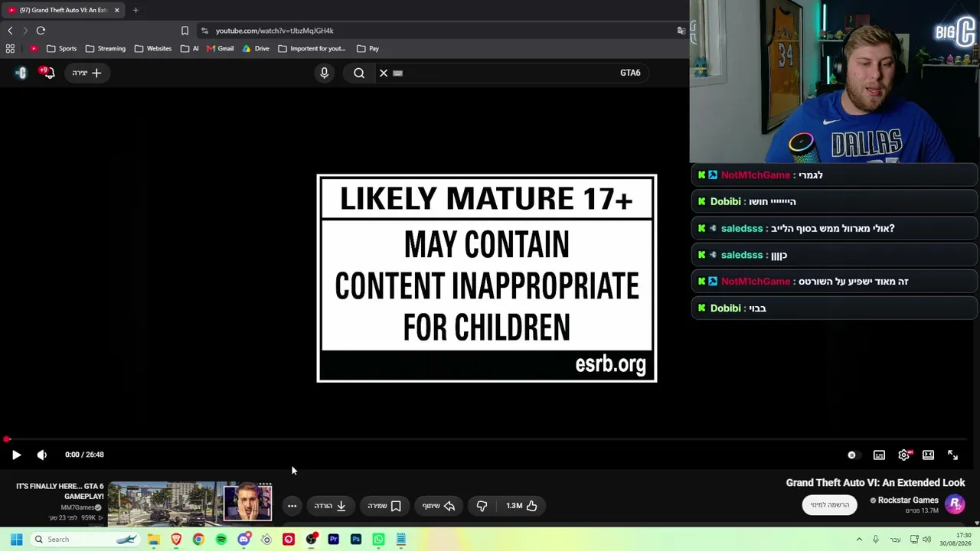Screen dimensions: 980x551
Task: Open the YouTube account avatar menu
Action: (x=21, y=73)
